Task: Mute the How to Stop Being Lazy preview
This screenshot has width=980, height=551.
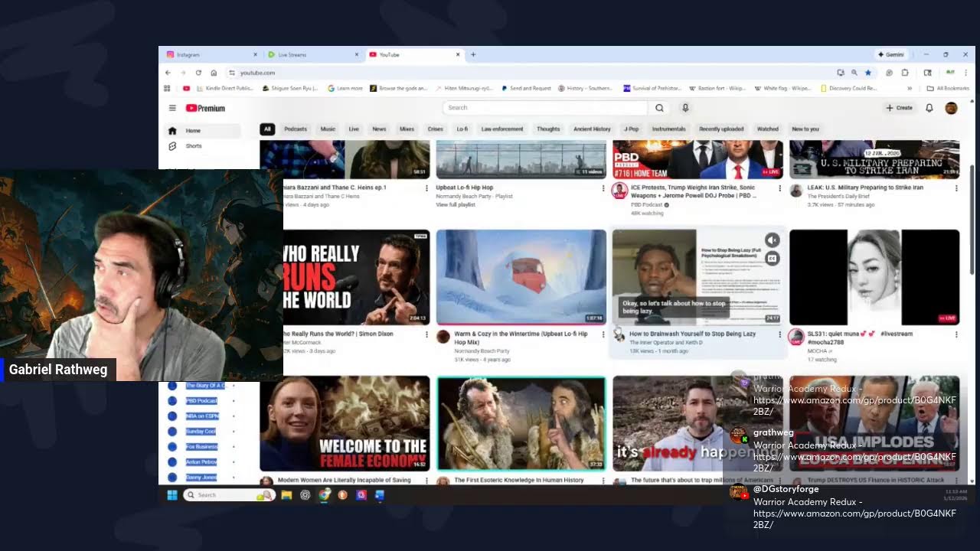Action: [772, 240]
